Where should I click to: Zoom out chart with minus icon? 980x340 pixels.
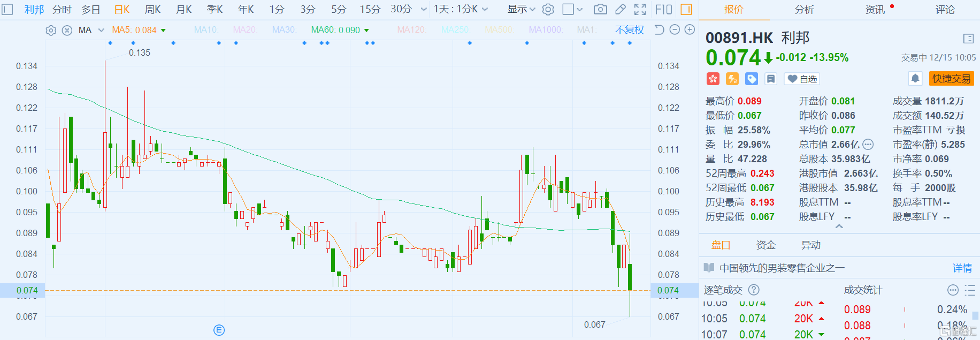coord(675,30)
